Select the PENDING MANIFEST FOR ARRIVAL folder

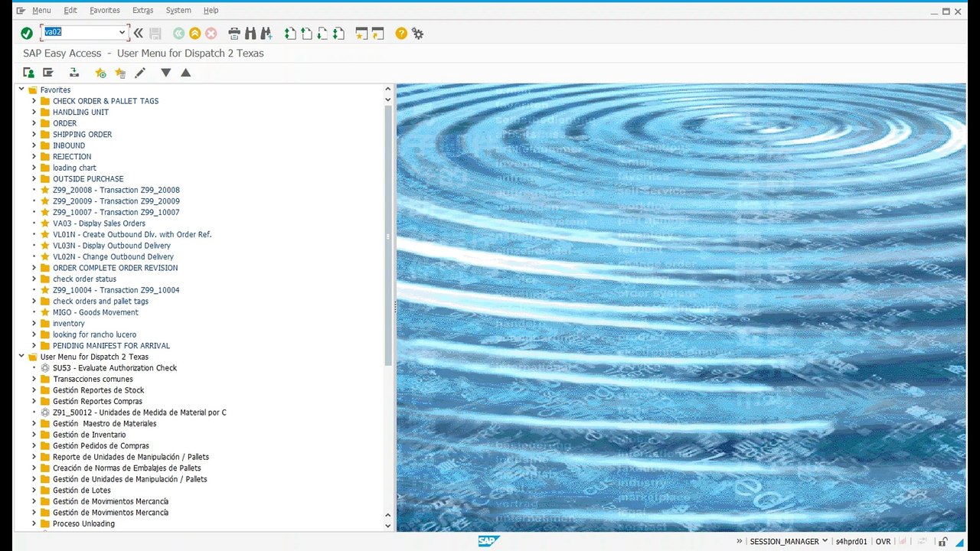pyautogui.click(x=111, y=346)
